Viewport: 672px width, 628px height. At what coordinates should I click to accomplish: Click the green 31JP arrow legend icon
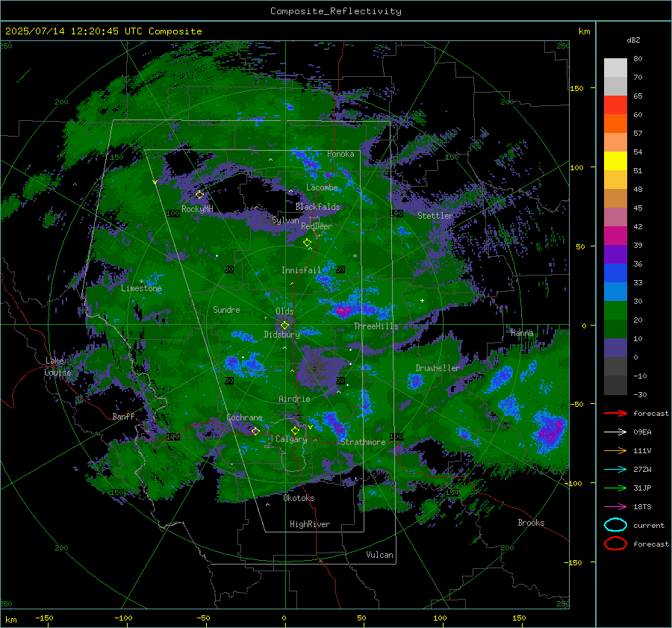[615, 488]
